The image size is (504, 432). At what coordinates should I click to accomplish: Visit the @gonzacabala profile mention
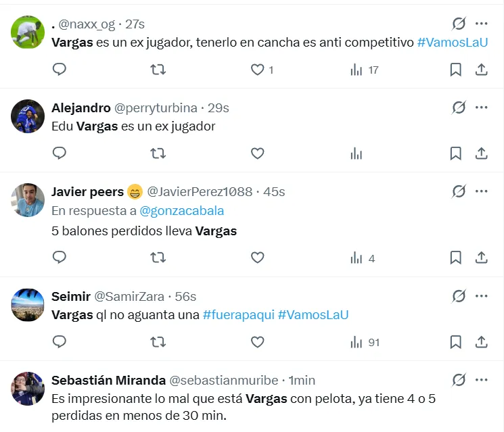[181, 210]
